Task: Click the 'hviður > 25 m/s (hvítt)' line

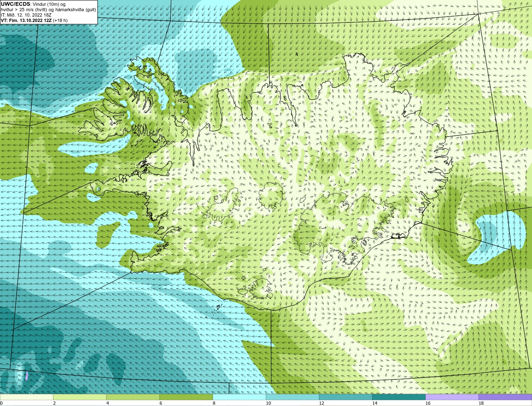Action: [49, 10]
